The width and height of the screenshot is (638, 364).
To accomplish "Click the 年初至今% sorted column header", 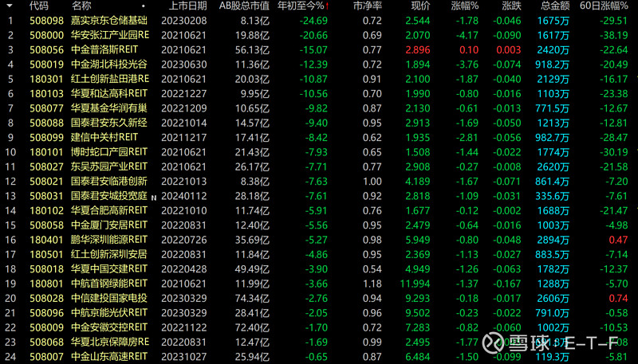I will pyautogui.click(x=303, y=6).
